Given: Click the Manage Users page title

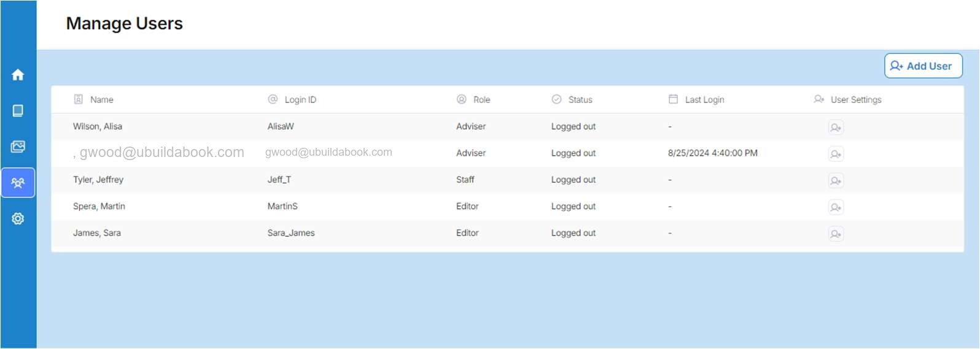Looking at the screenshot, I should 125,23.
